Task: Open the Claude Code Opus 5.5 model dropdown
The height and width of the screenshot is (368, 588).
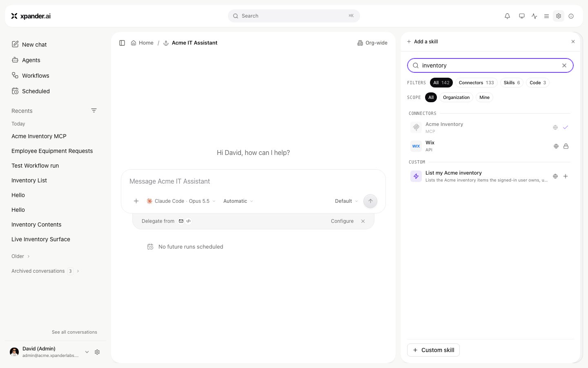Action: [x=181, y=201]
